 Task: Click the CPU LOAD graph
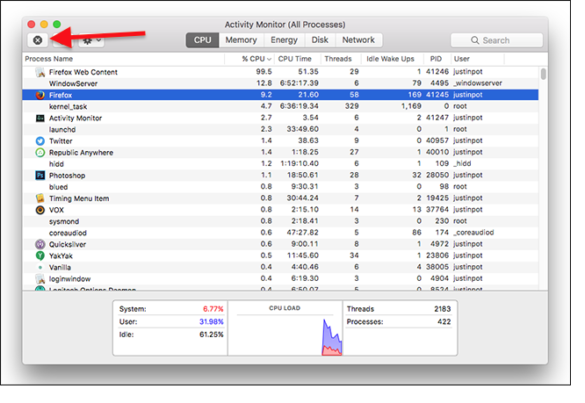click(x=285, y=328)
